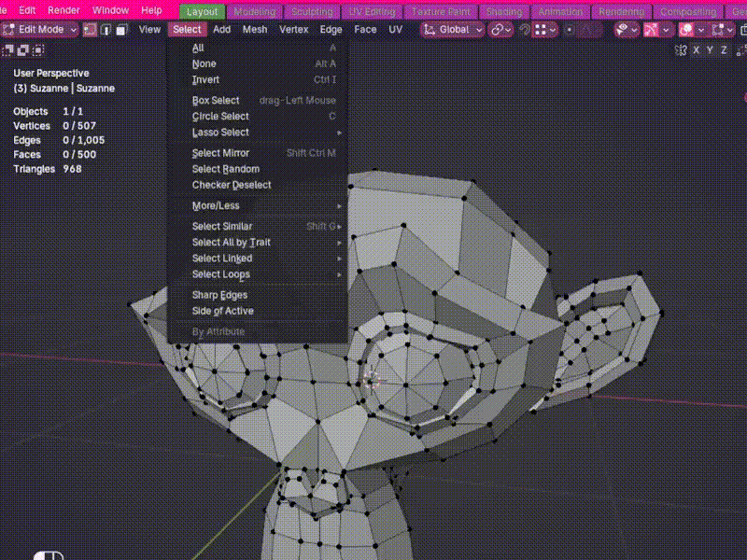Open the UV menu
The width and height of the screenshot is (747, 560).
tap(395, 30)
